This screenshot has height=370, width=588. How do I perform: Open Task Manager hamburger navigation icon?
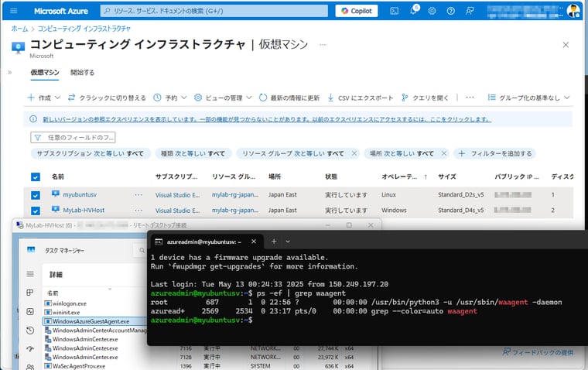(x=30, y=274)
